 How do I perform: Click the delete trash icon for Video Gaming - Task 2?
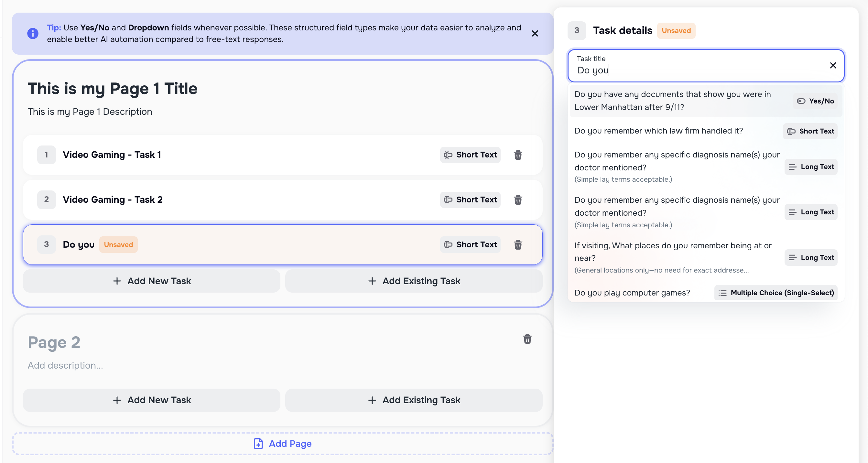click(518, 200)
